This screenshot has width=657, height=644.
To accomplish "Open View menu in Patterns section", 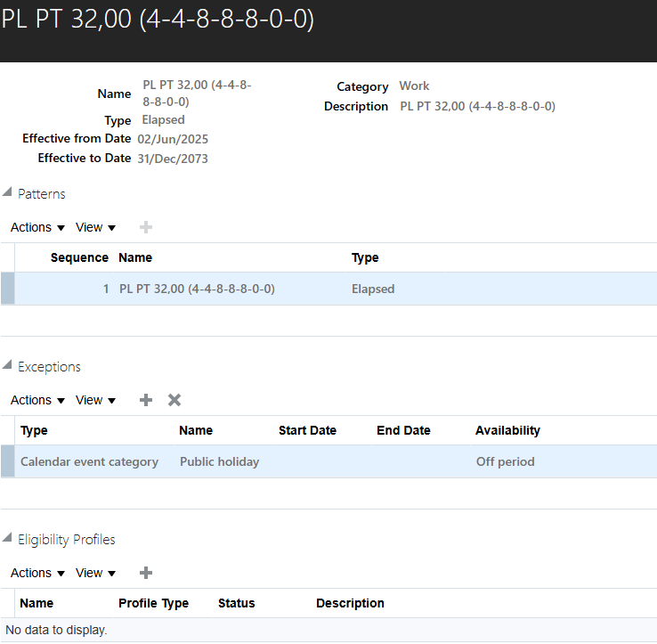I will pyautogui.click(x=95, y=227).
